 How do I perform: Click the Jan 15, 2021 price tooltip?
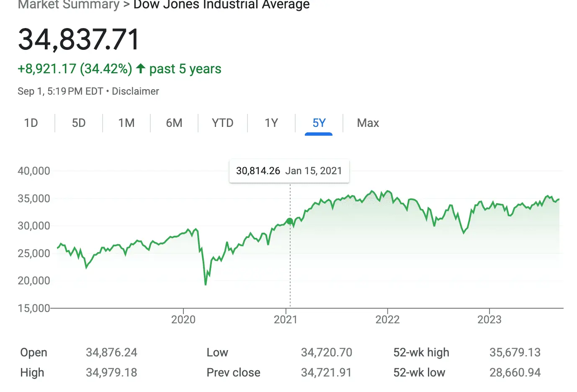289,171
